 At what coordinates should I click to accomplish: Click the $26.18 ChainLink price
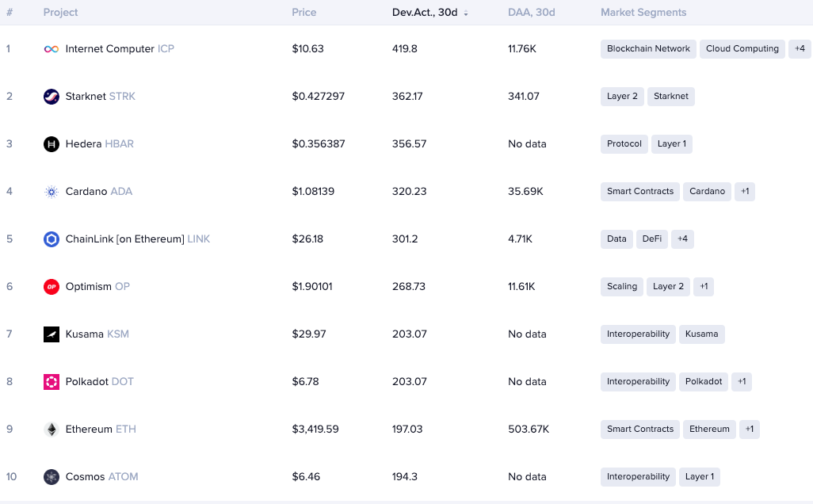click(x=307, y=239)
